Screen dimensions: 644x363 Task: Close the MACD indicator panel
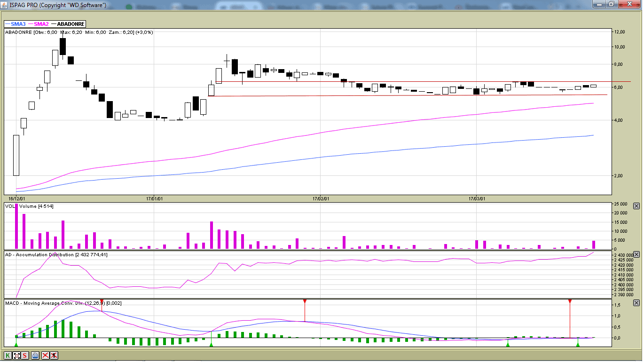pyautogui.click(x=636, y=303)
